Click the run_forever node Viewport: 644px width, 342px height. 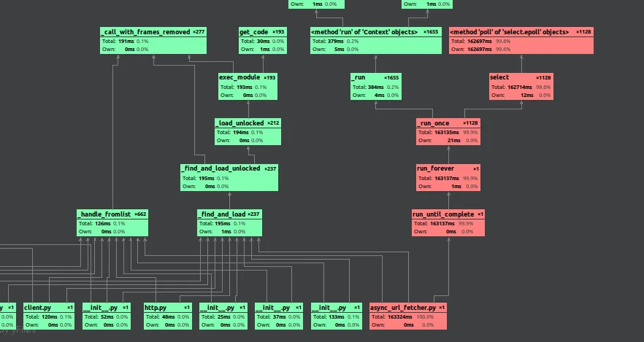point(448,177)
